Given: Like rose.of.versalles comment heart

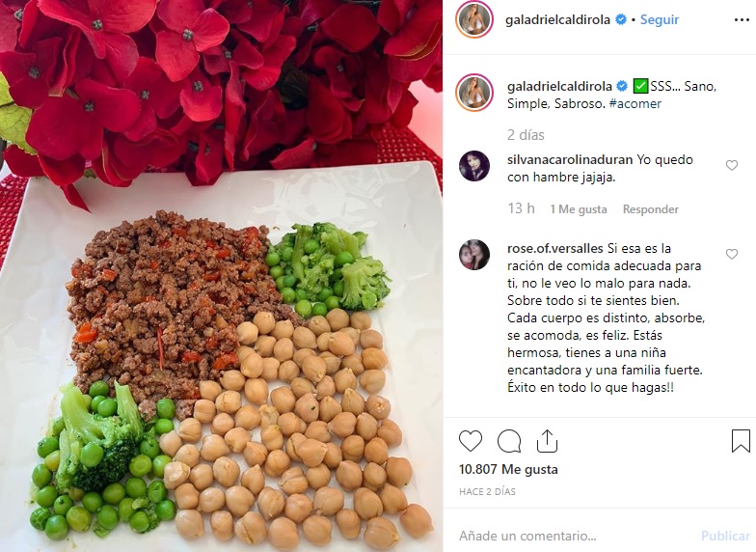Looking at the screenshot, I should click(x=731, y=255).
